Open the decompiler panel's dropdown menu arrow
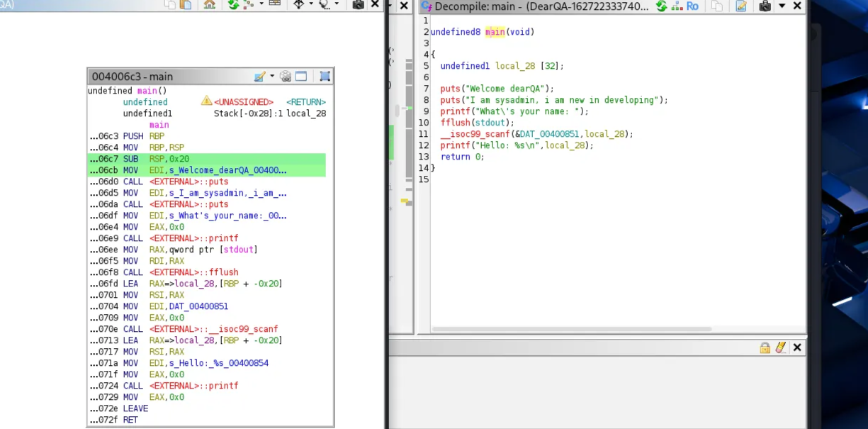This screenshot has width=868, height=429. [x=782, y=6]
